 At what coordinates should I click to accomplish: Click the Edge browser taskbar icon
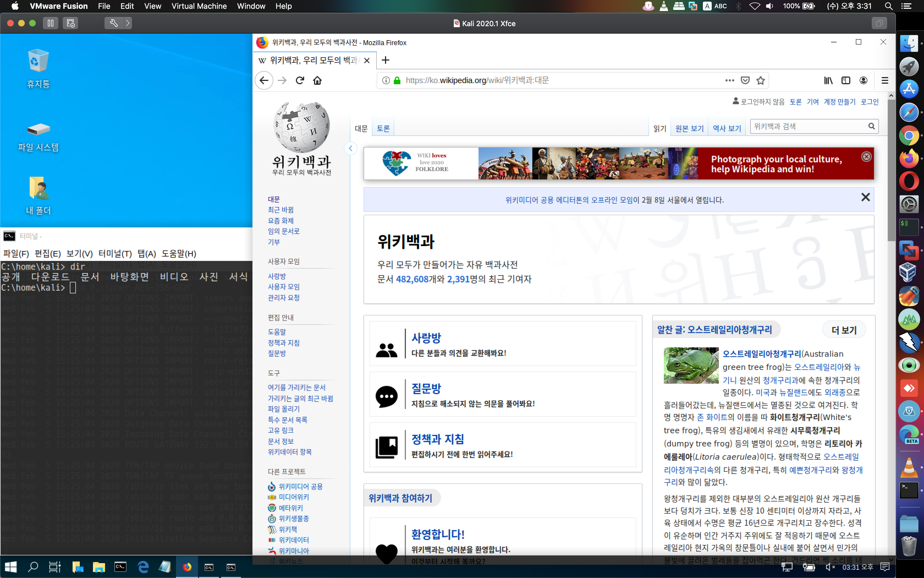coord(143,567)
